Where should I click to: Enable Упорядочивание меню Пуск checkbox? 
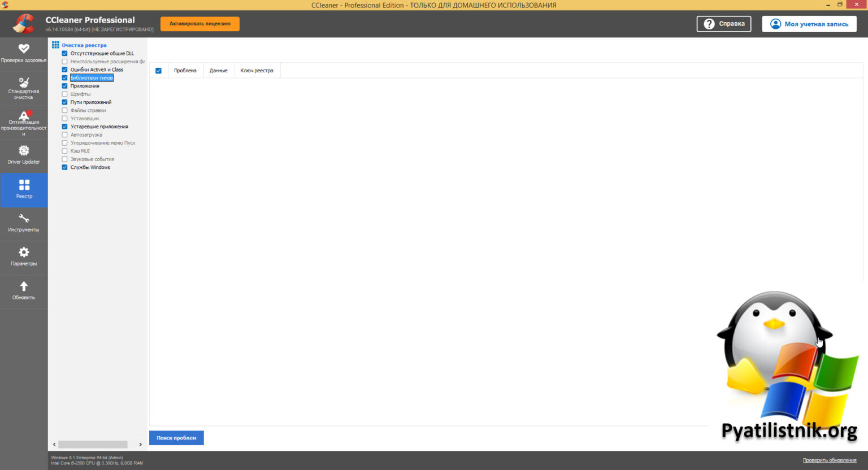[64, 143]
